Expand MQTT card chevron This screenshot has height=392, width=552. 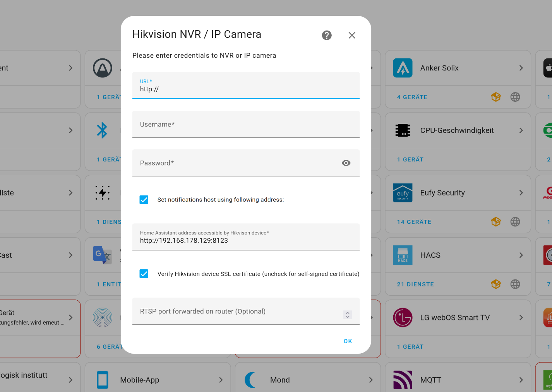click(x=521, y=380)
